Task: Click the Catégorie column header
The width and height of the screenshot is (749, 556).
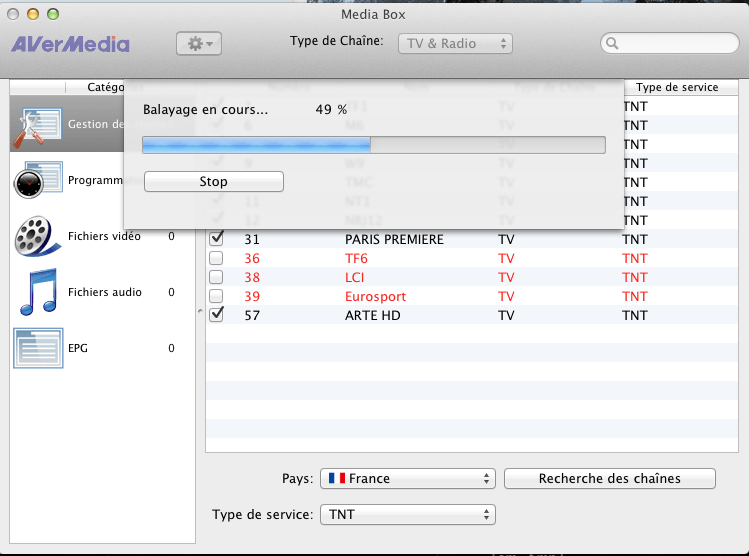Action: (106, 87)
